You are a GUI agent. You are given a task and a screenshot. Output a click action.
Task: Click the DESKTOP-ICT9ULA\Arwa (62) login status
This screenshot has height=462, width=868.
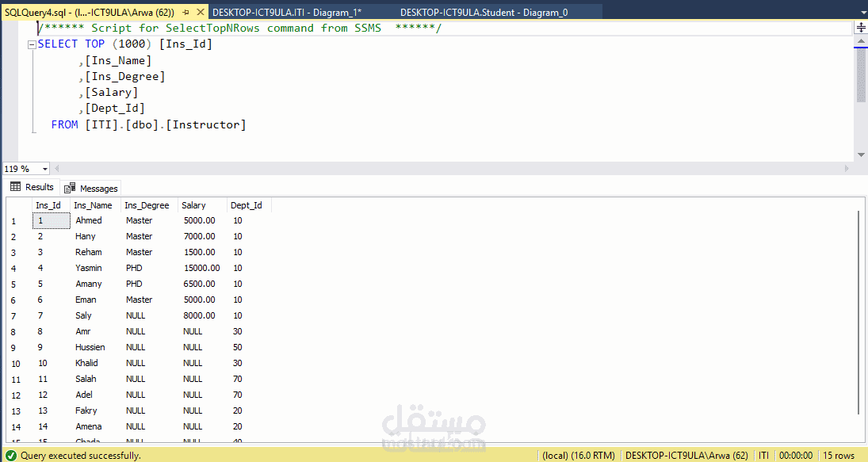pyautogui.click(x=686, y=456)
